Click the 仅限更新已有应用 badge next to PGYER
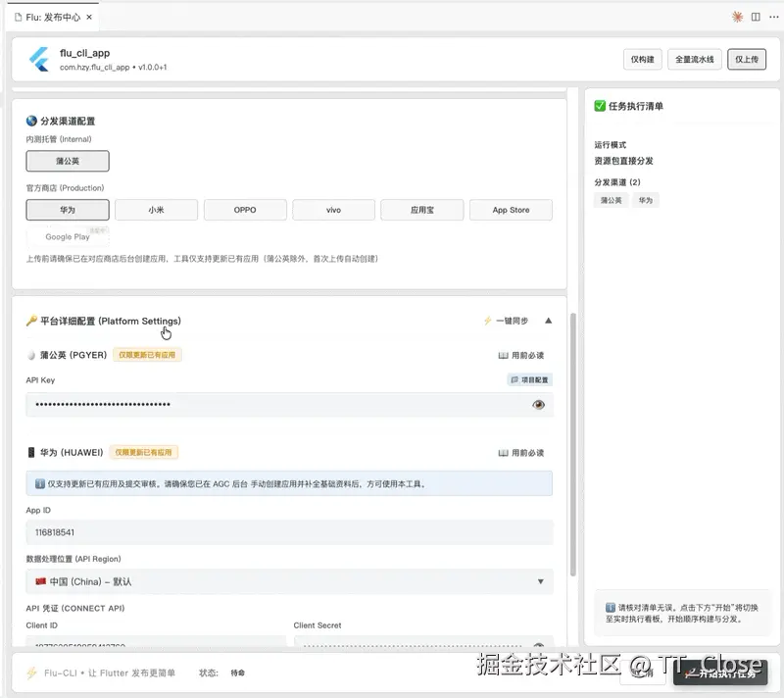The width and height of the screenshot is (784, 698). 147,355
